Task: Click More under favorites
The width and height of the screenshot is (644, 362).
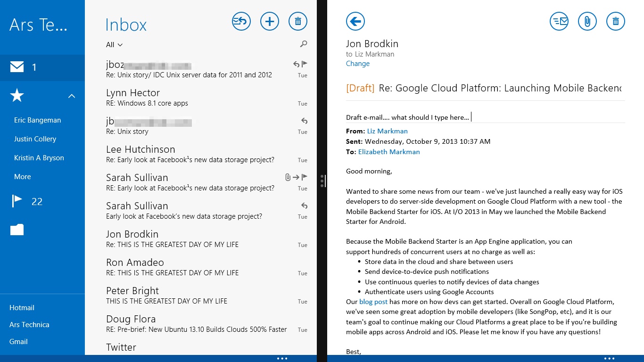Action: (23, 177)
